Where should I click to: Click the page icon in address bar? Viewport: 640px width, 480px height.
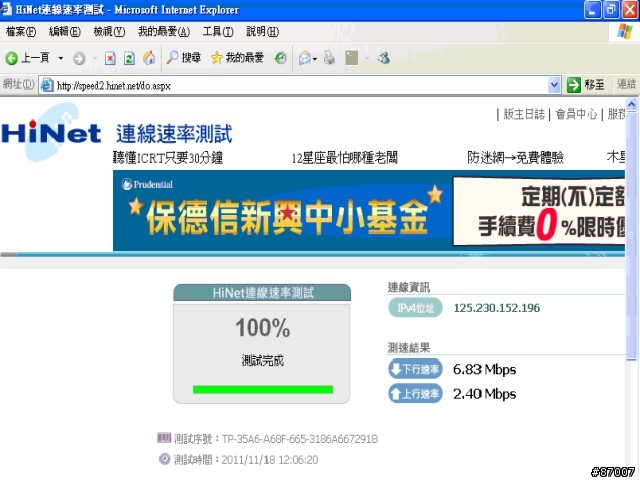[47, 85]
